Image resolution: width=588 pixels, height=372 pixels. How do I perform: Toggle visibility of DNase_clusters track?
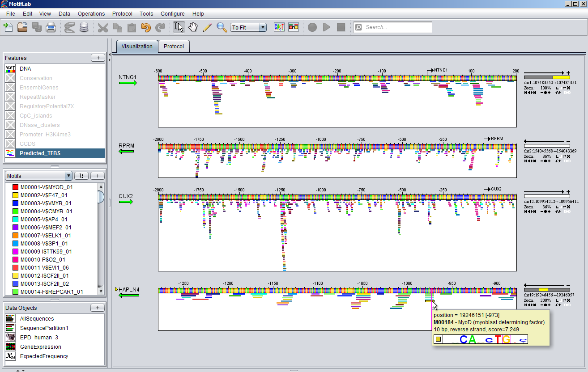point(10,125)
